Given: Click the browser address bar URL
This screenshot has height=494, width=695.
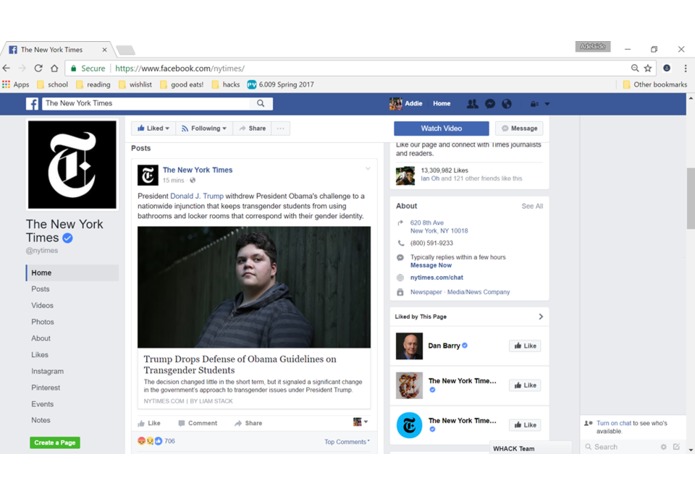Looking at the screenshot, I should click(x=180, y=68).
